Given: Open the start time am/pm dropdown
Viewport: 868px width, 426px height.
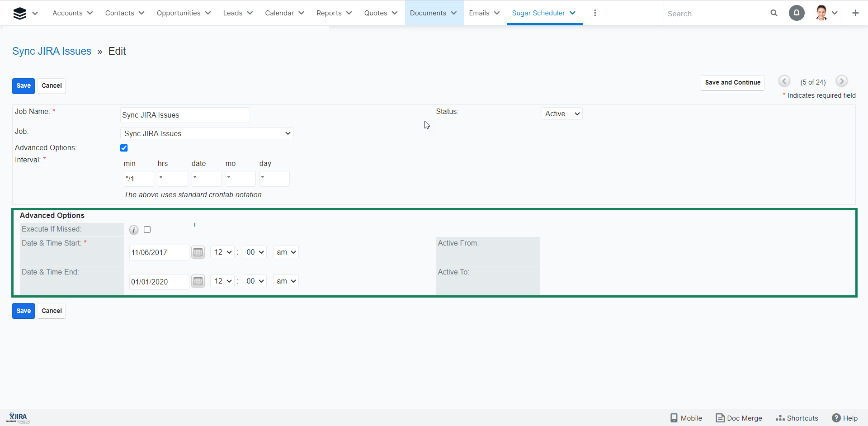Looking at the screenshot, I should pos(286,252).
